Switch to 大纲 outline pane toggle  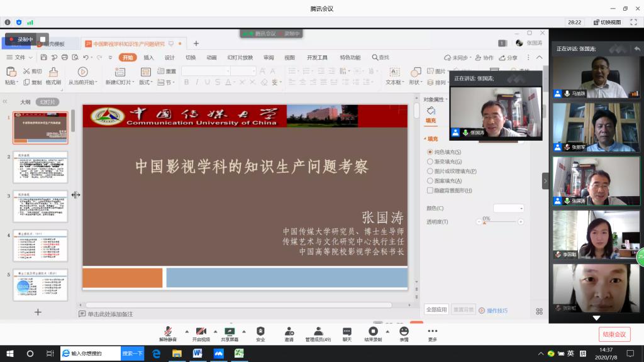25,102
